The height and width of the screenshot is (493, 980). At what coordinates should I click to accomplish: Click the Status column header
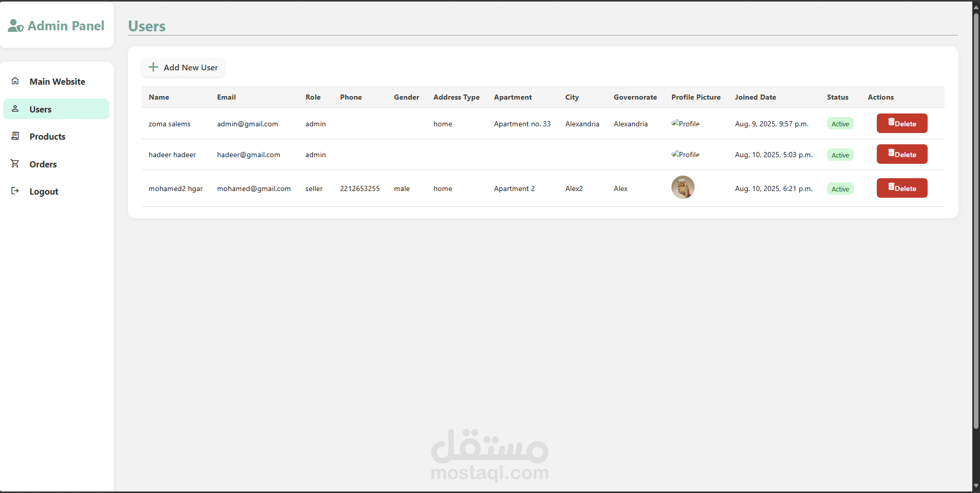(x=837, y=97)
